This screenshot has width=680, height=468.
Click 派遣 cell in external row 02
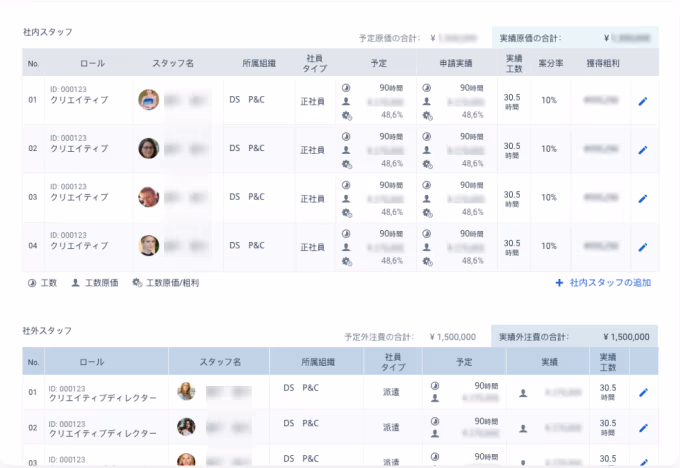point(391,428)
